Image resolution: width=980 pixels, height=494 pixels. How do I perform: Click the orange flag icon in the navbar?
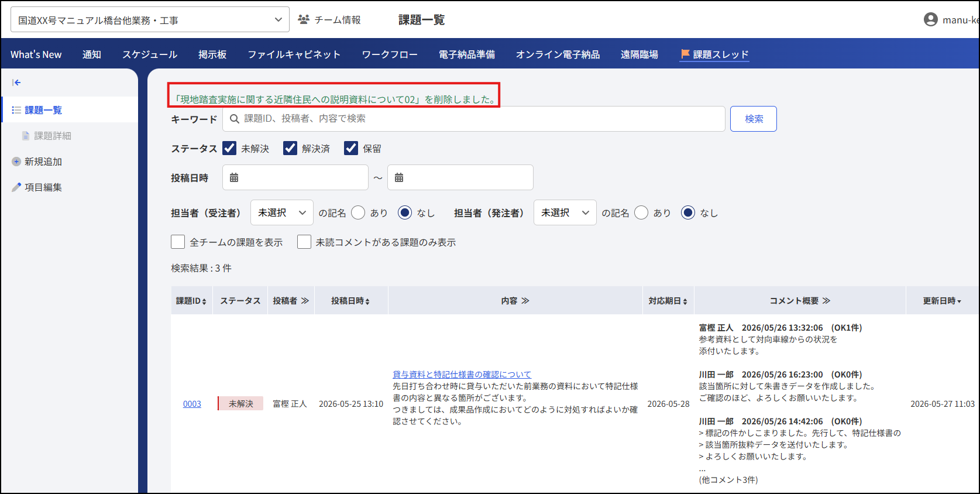[x=685, y=54]
